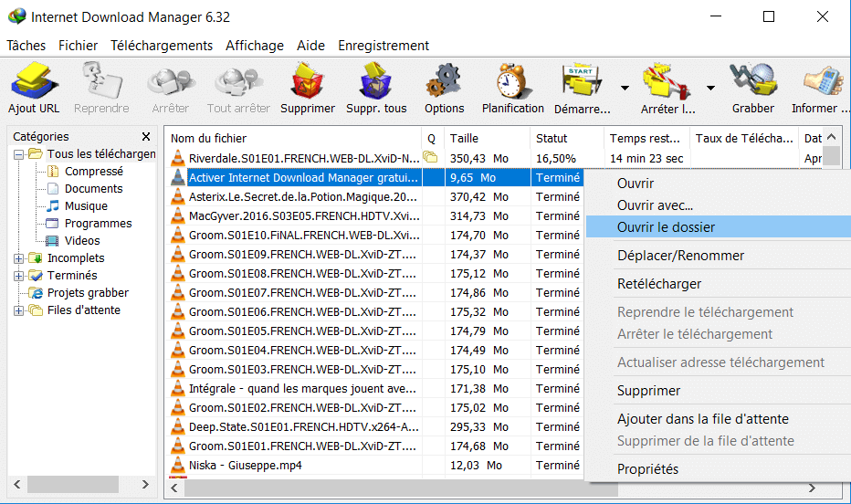Click the queue icon in Riverdale's Q column
Viewport: 851px width, 504px height.
(x=430, y=158)
